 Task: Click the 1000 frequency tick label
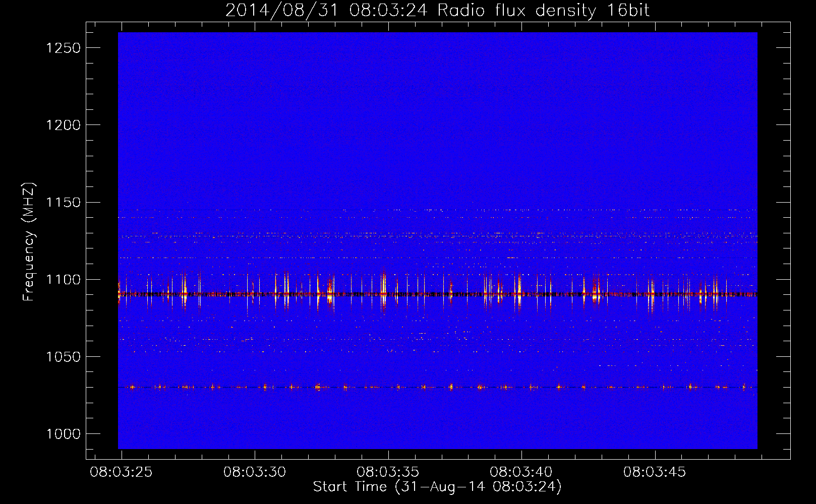click(x=64, y=434)
